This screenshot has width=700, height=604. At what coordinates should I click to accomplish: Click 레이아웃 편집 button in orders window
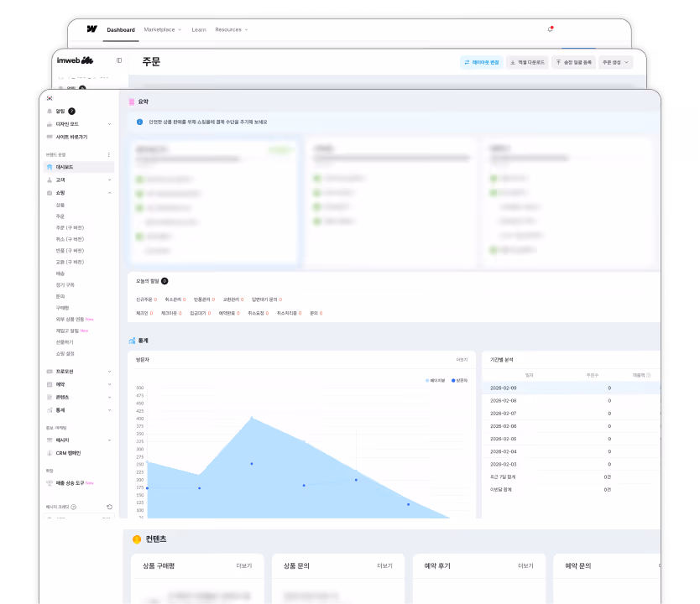click(x=482, y=62)
